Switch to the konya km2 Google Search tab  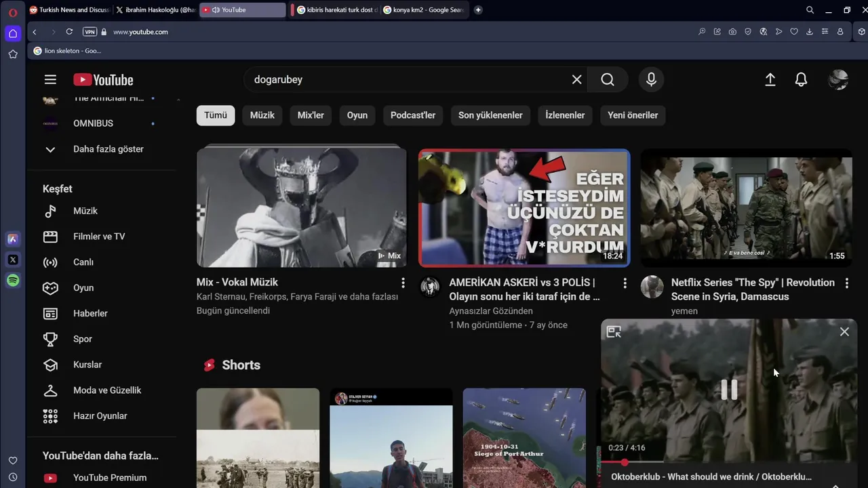(423, 10)
